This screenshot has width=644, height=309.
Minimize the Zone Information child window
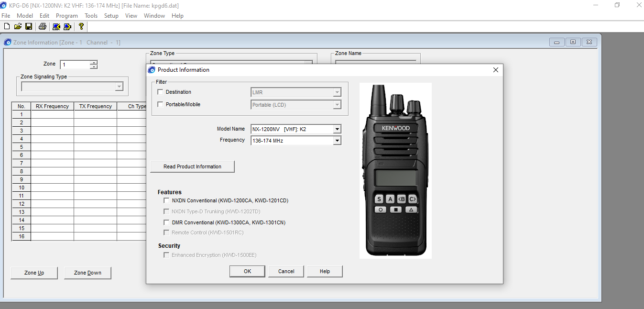[x=557, y=42]
